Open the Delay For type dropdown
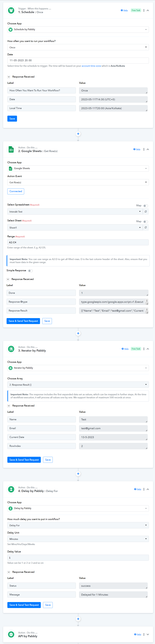 pyautogui.click(x=78, y=525)
